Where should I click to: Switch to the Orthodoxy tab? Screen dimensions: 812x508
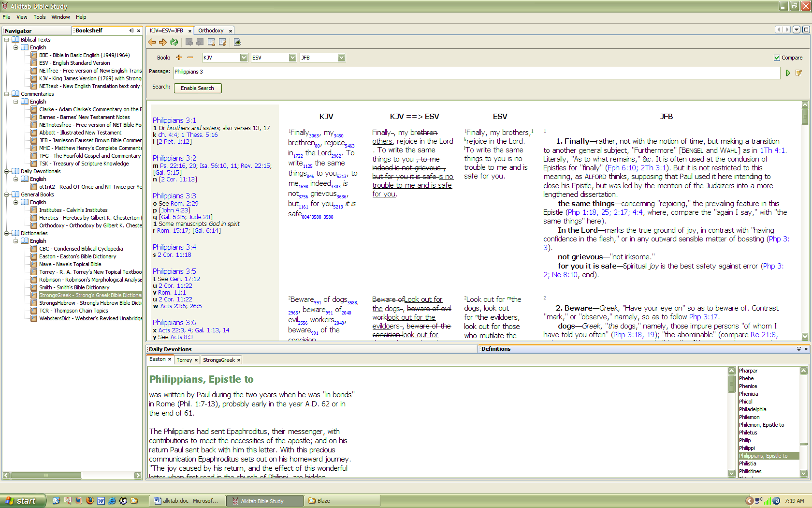click(x=211, y=31)
